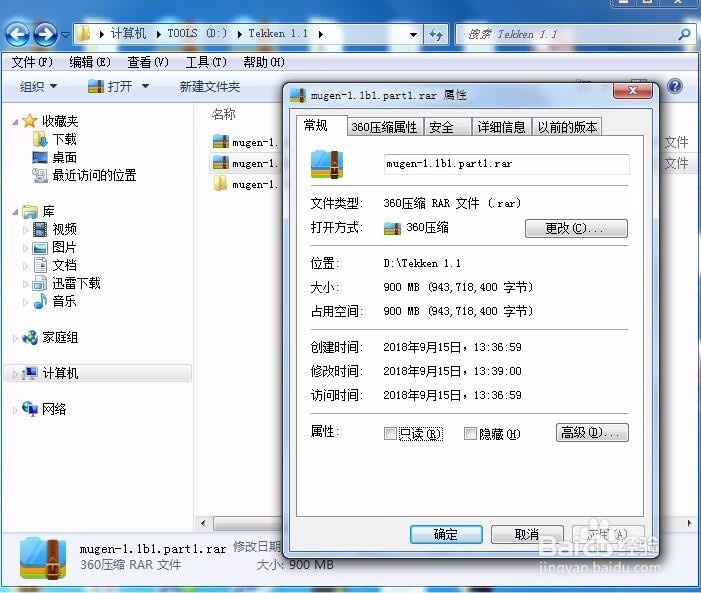This screenshot has width=701, height=593.
Task: Expand arrow after Tekken 1.1 breadcrumb
Action: point(321,34)
